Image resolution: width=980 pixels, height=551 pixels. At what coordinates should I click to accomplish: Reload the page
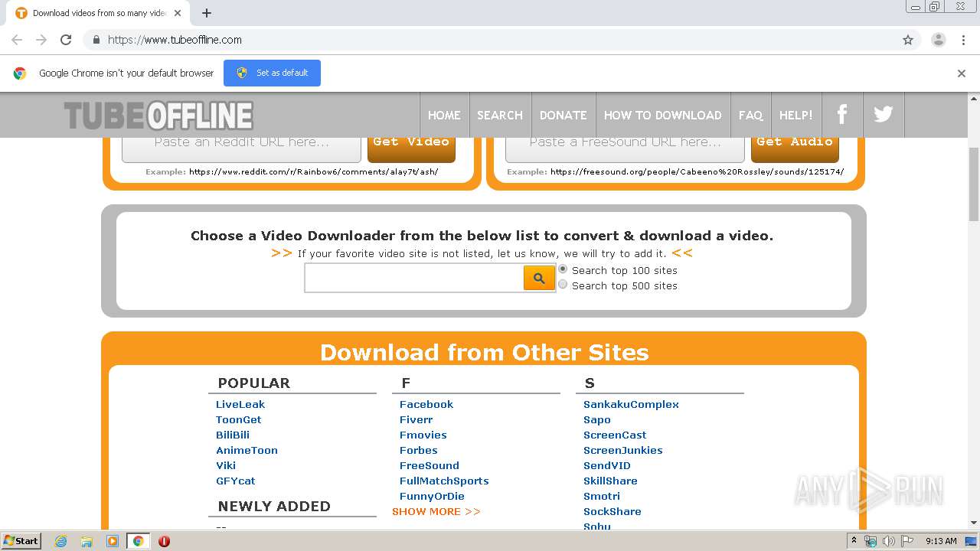pos(66,40)
